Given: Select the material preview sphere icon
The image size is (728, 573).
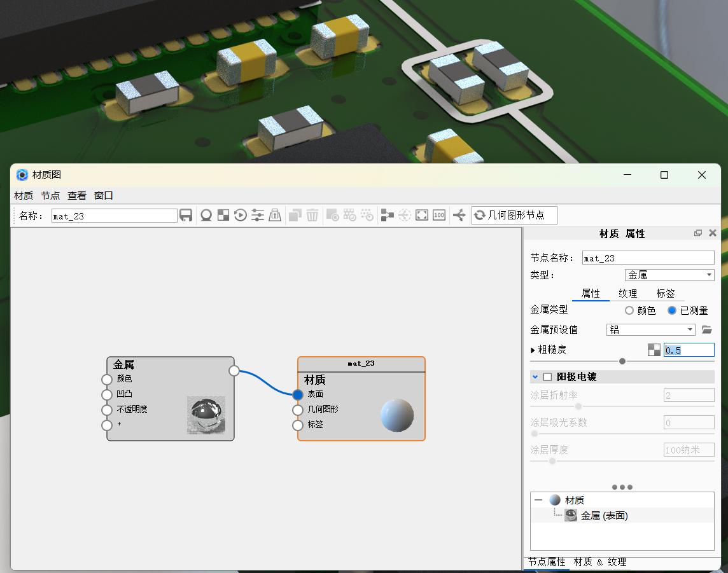Looking at the screenshot, I should pyautogui.click(x=206, y=215).
